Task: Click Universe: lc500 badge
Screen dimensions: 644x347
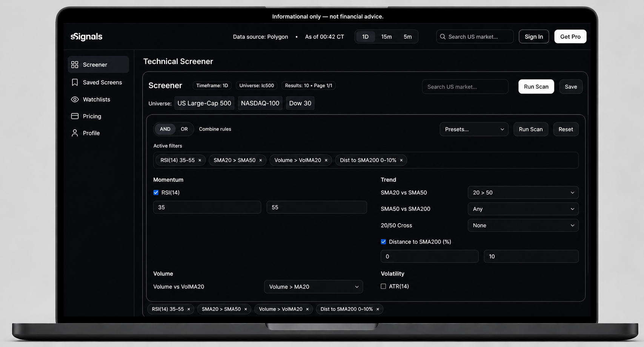Action: click(x=257, y=86)
